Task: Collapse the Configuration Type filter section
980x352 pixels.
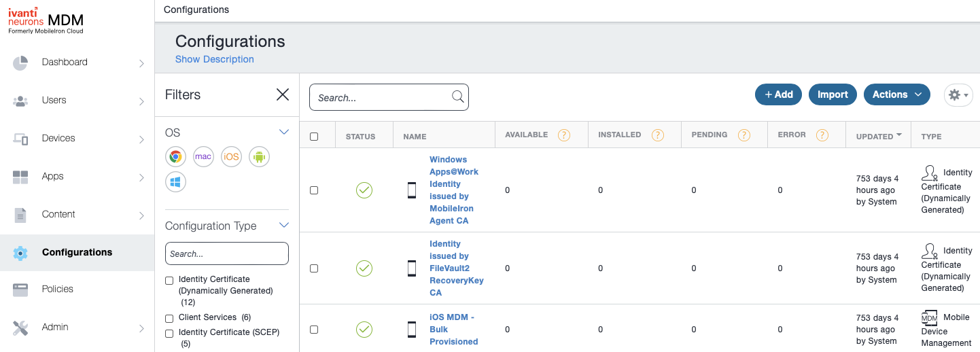Action: point(284,226)
